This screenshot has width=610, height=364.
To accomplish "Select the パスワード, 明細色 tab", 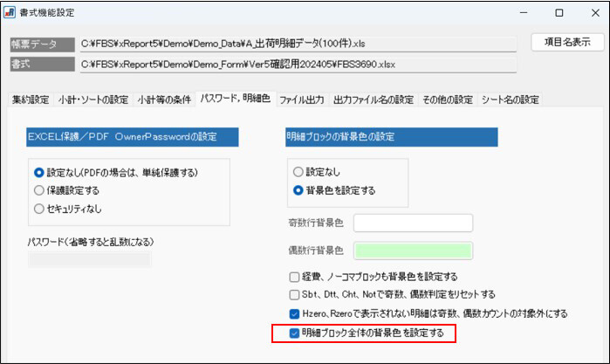I will tap(236, 99).
